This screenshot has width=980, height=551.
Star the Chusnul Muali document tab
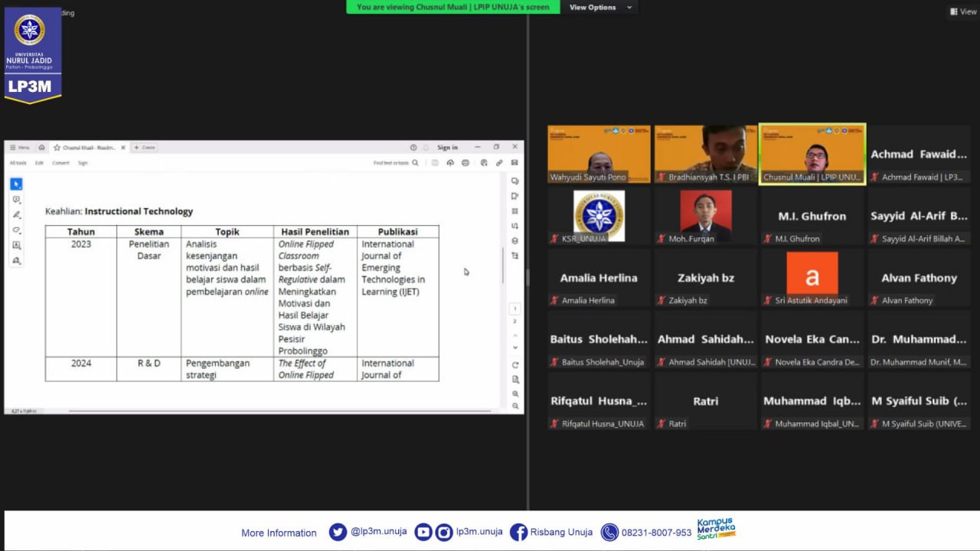point(57,148)
